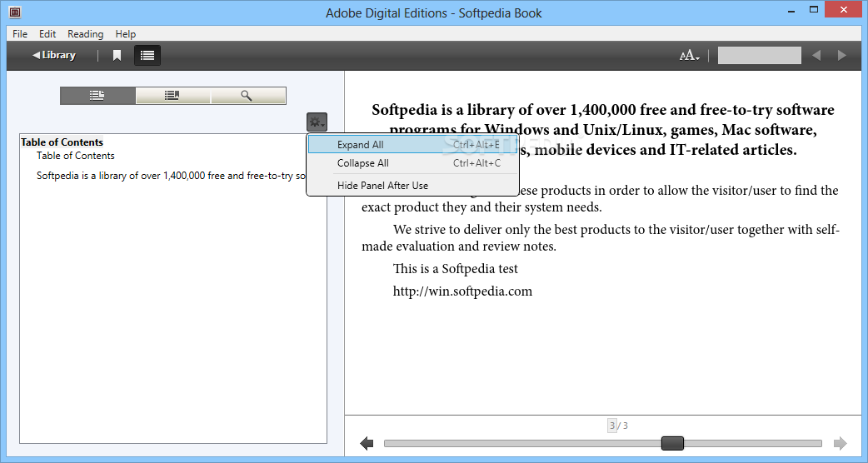Screen dimensions: 868x463
Task: Click the page number box showing 3
Action: click(x=611, y=426)
